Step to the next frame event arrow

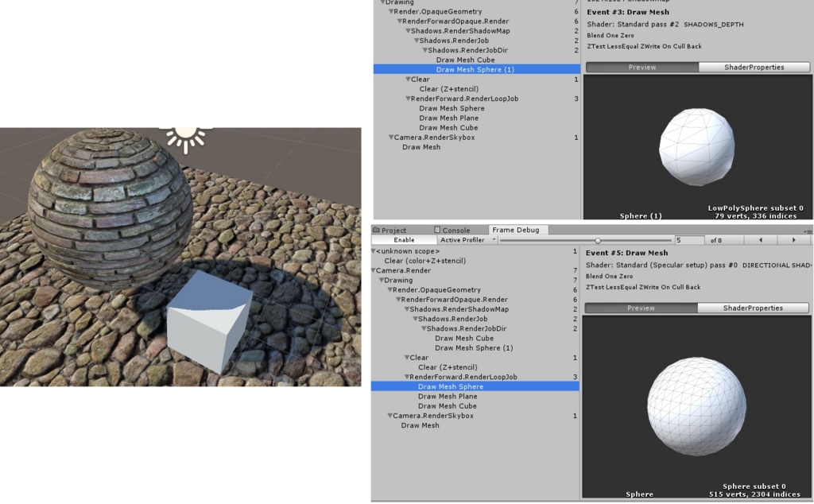(794, 240)
